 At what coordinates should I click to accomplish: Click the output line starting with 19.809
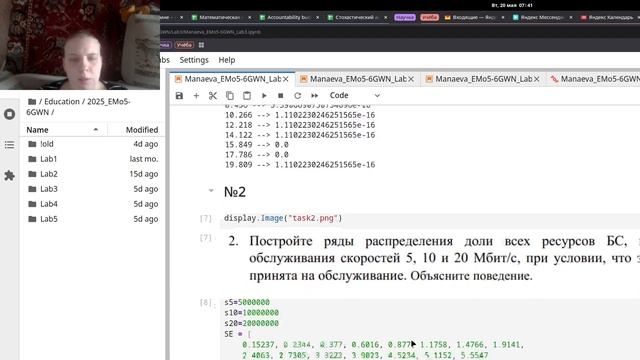pyautogui.click(x=300, y=165)
